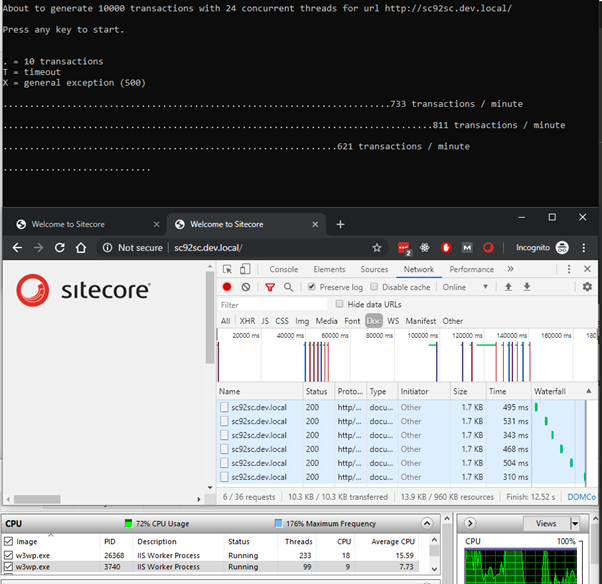Toggle the device toolbar icon
The image size is (602, 584).
246,269
